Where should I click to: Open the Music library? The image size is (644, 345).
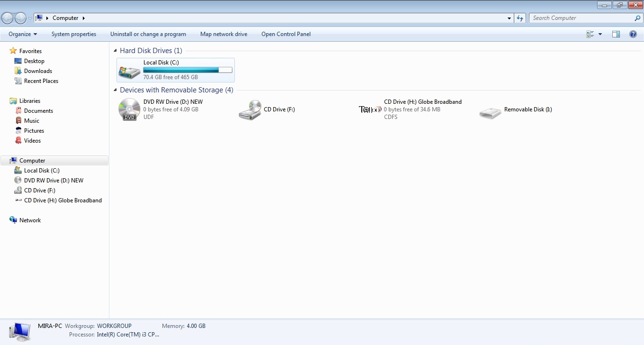point(32,121)
